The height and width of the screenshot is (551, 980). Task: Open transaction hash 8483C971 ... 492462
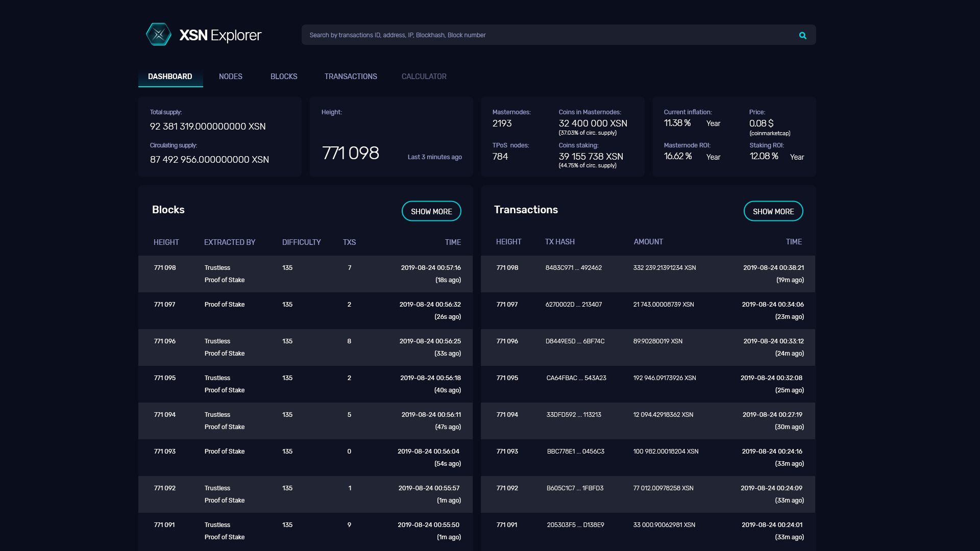(573, 268)
